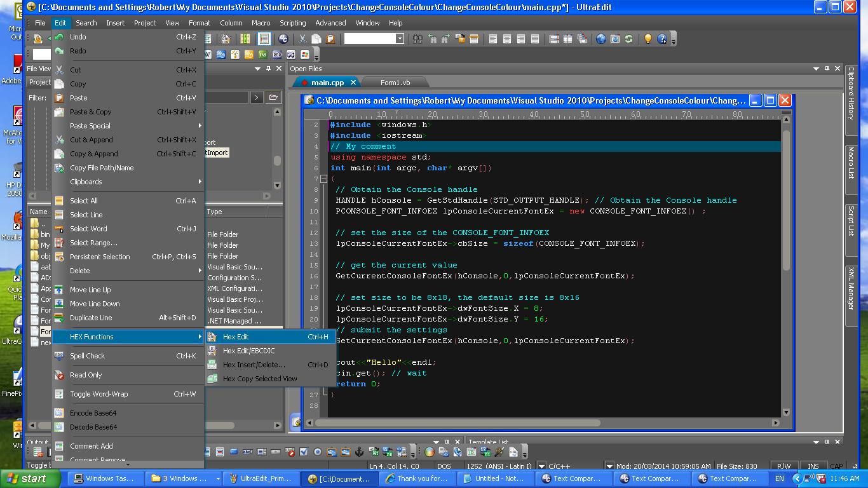This screenshot has width=868, height=488.
Task: Open the empty toolbar combo box dropdown
Action: [x=400, y=39]
